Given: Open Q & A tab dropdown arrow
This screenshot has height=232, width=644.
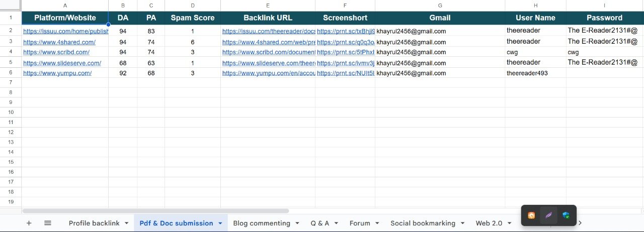Looking at the screenshot, I should (336, 223).
